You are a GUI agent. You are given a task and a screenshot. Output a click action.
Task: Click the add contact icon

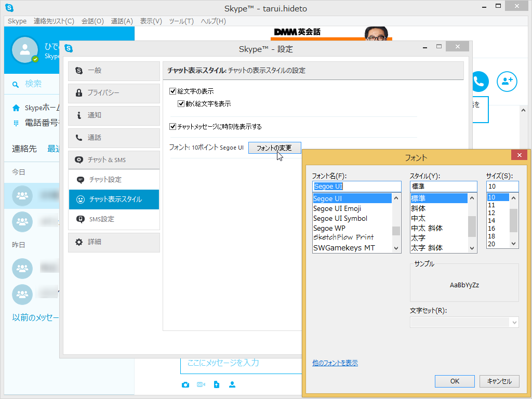[507, 82]
